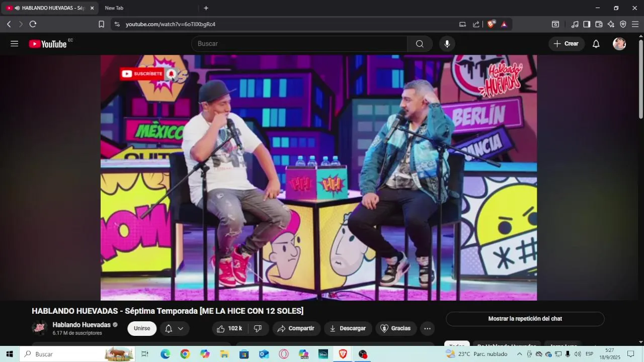The width and height of the screenshot is (644, 362).
Task: Go back to previous page
Action: tap(9, 24)
